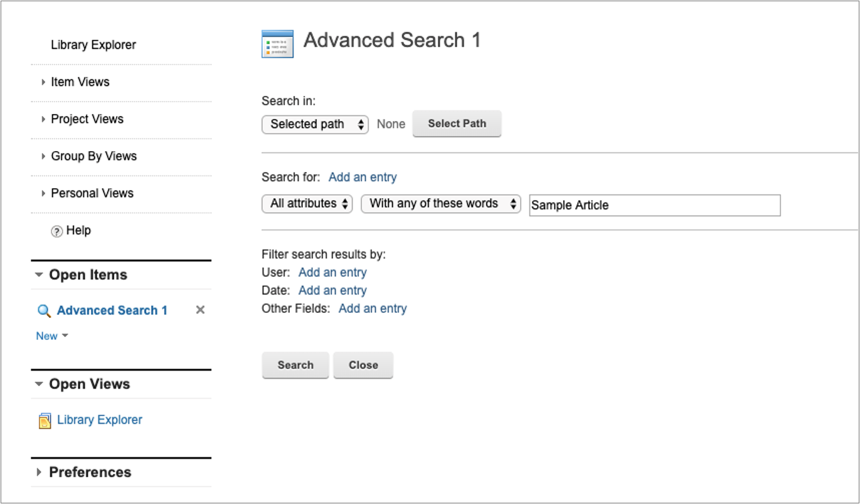Screen dimensions: 860x504
Task: Open the All attributes dropdown
Action: point(307,204)
